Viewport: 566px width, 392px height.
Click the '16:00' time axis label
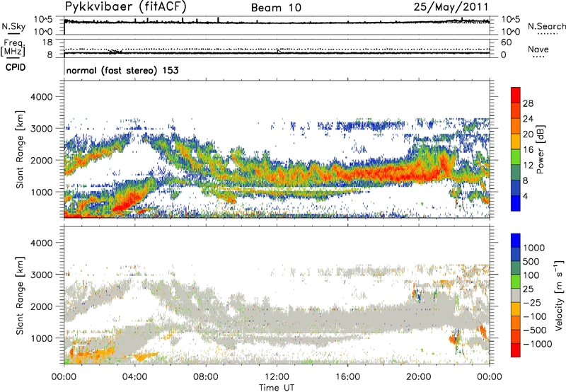coord(348,377)
